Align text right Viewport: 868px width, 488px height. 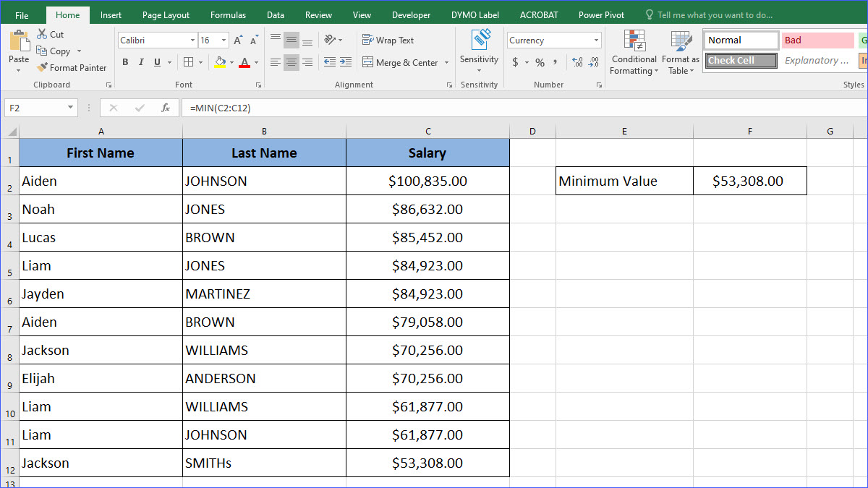click(x=307, y=63)
